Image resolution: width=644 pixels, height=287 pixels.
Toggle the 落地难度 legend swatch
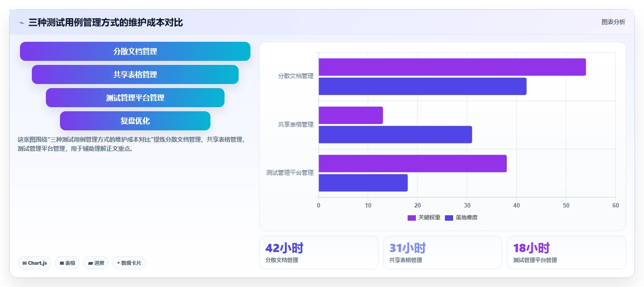[x=449, y=218]
